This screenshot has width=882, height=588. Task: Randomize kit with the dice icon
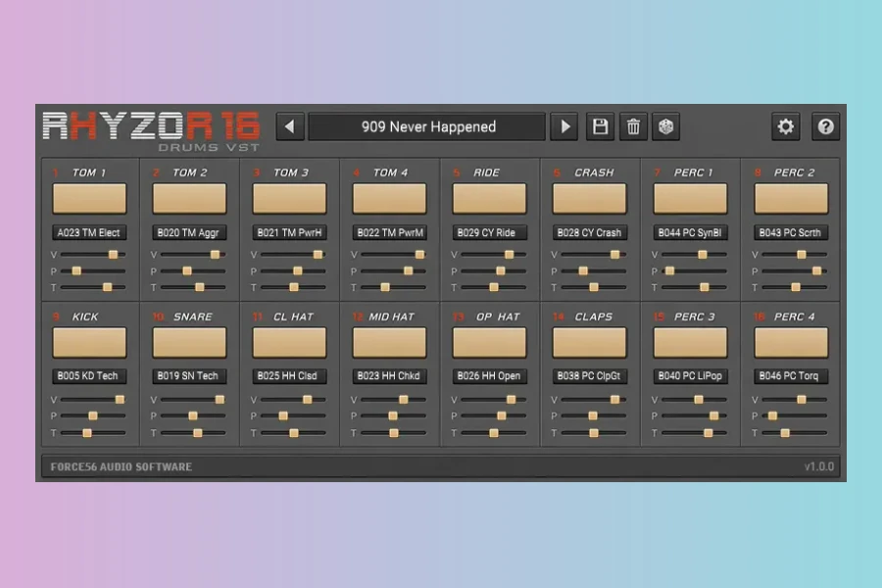666,126
